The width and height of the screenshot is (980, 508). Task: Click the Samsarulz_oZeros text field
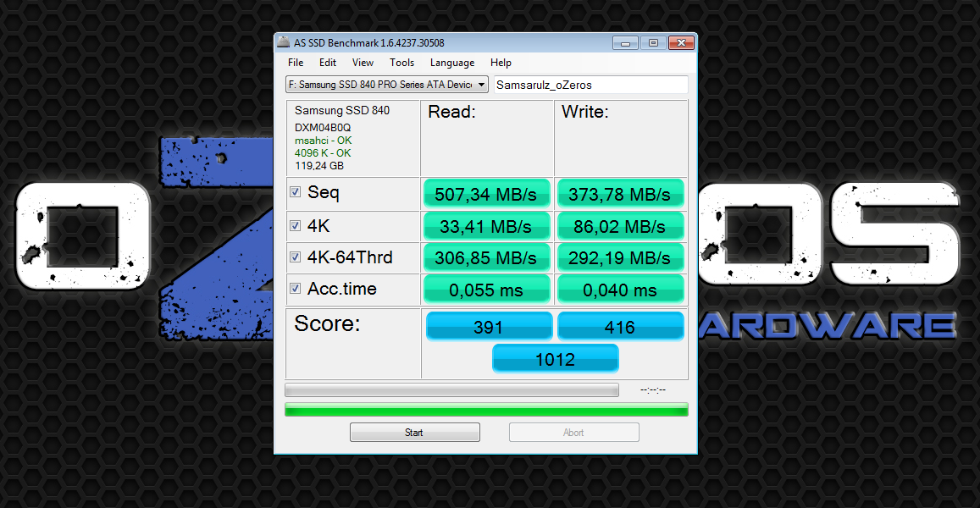[x=590, y=85]
